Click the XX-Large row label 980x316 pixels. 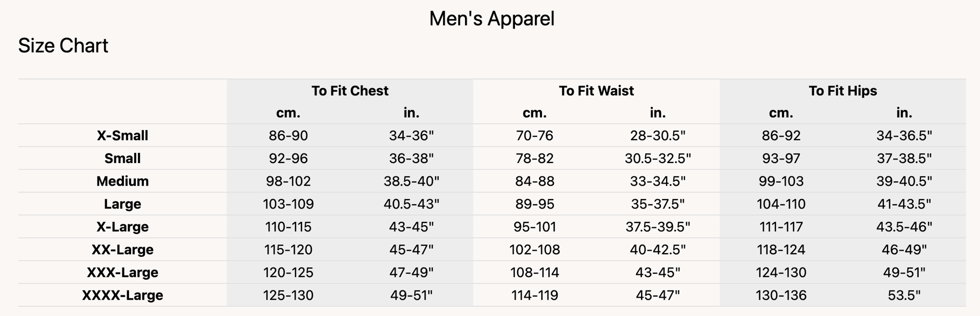pyautogui.click(x=122, y=250)
